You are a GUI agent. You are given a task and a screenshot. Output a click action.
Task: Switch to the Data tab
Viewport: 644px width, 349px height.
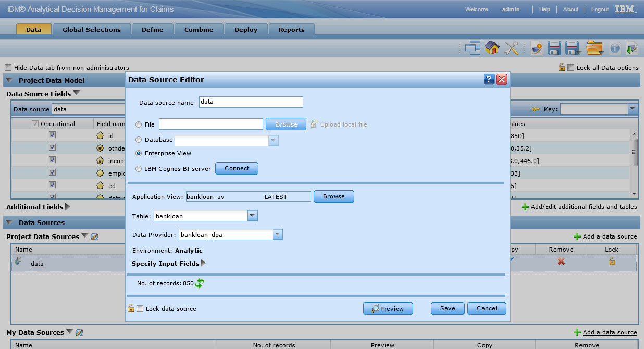(33, 29)
